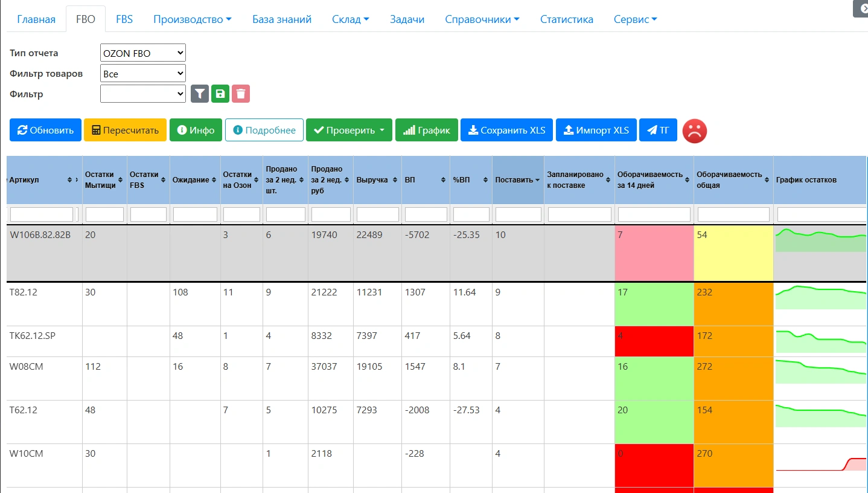Image resolution: width=868 pixels, height=493 pixels.
Task: Open the Производство menu
Action: [x=193, y=19]
